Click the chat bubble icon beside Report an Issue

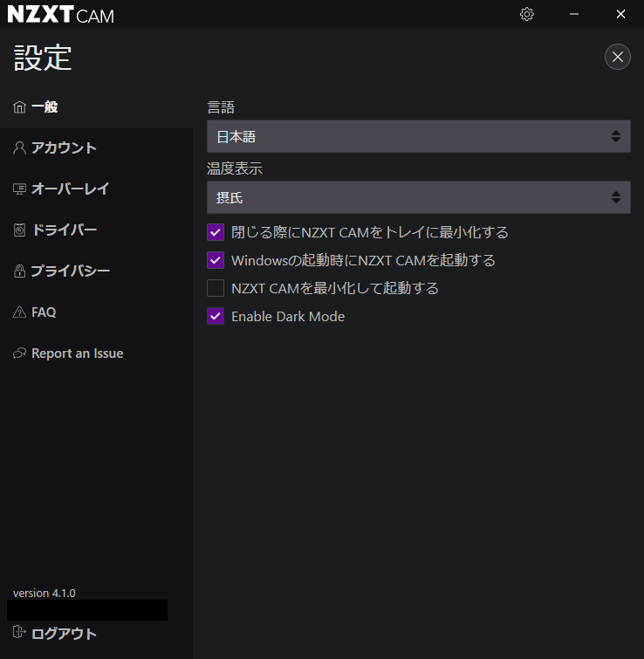pyautogui.click(x=19, y=353)
